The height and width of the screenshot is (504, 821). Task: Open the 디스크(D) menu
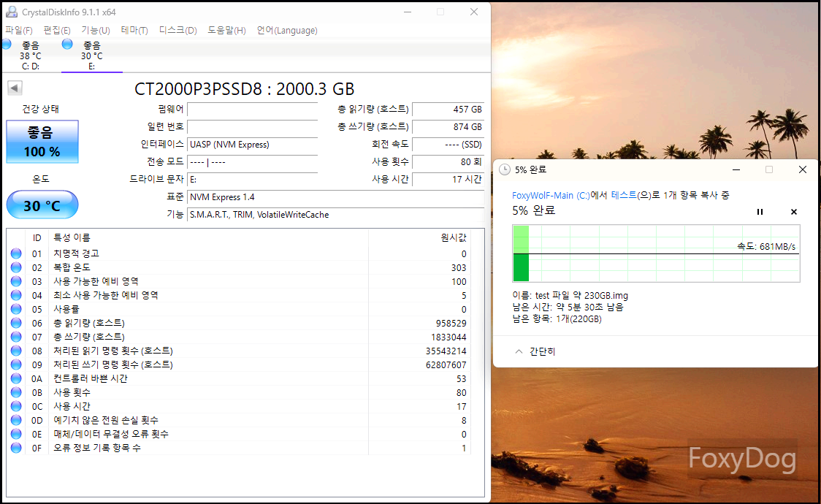point(178,31)
